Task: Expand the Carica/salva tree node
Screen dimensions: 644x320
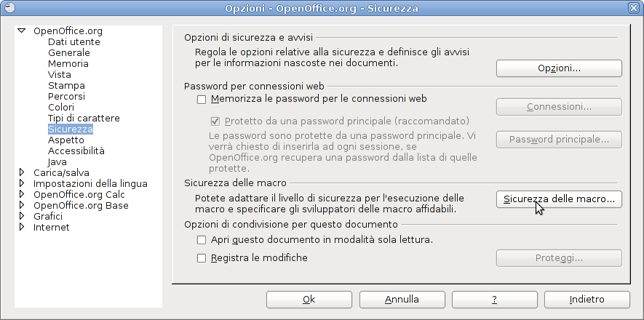Action: [x=22, y=172]
